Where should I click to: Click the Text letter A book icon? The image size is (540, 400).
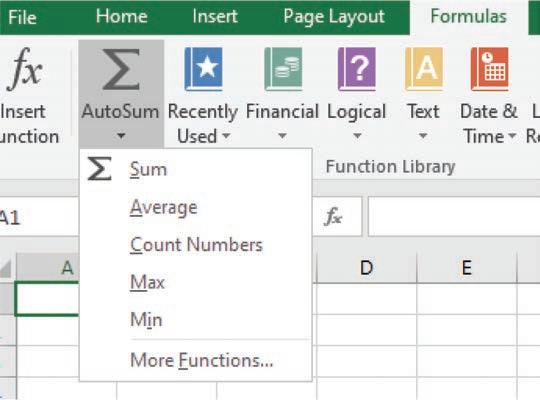coord(424,69)
